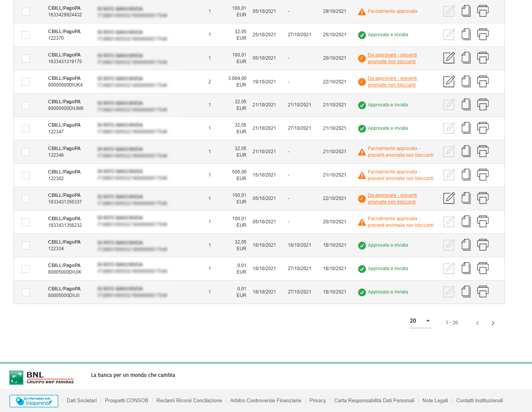Print payment 1633429924432 using printer icon
Image resolution: width=532 pixels, height=412 pixels.
[x=483, y=11]
